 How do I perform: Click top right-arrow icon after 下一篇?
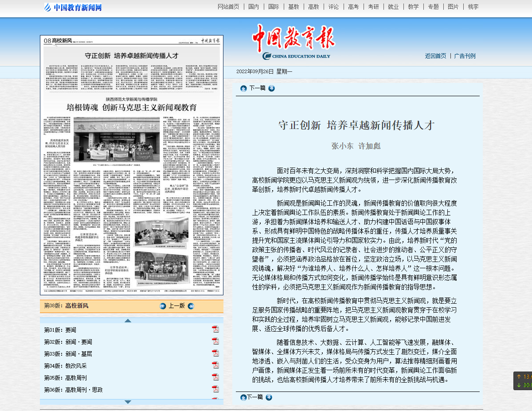click(272, 88)
